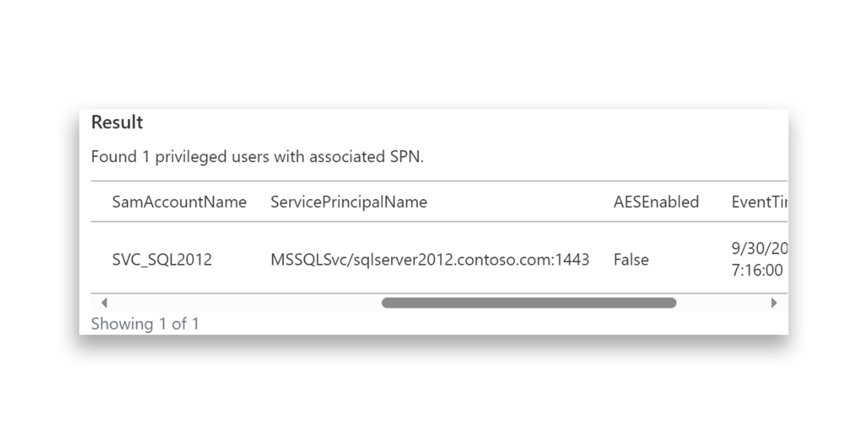This screenshot has width=868, height=444.
Task: Click the MSSQLSvc service principal name value
Action: (x=430, y=260)
